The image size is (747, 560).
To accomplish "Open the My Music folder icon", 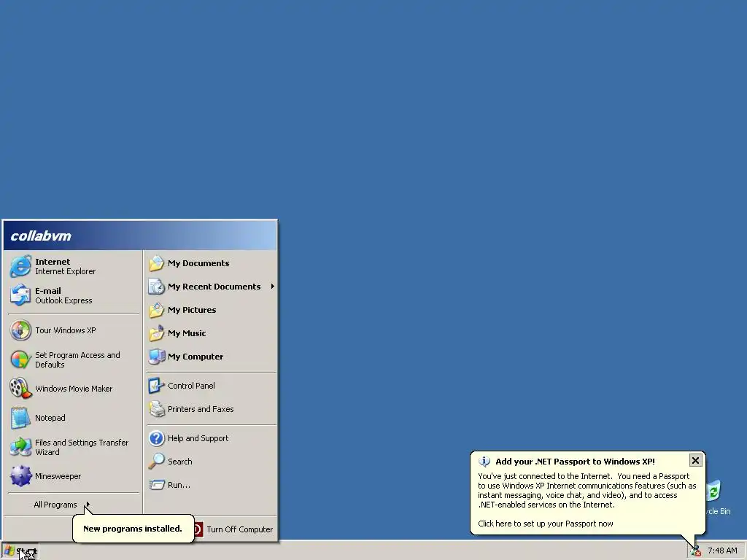I will point(156,332).
